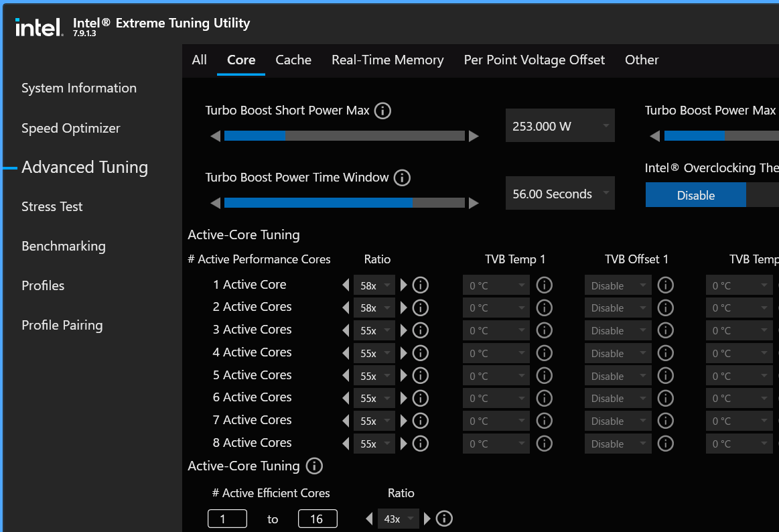Screen dimensions: 779x532
Task: Select Disable for Intel Overclocking Thermal Velocity Boost
Action: pyautogui.click(x=695, y=195)
